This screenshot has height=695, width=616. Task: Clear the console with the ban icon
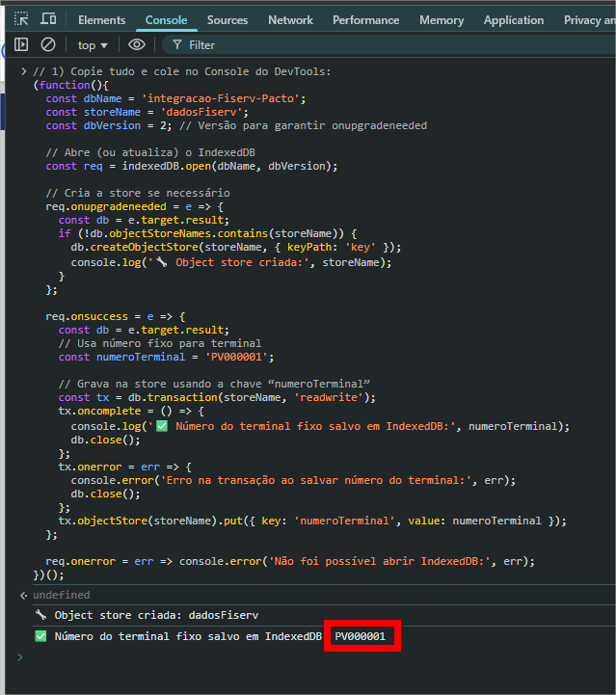47,44
